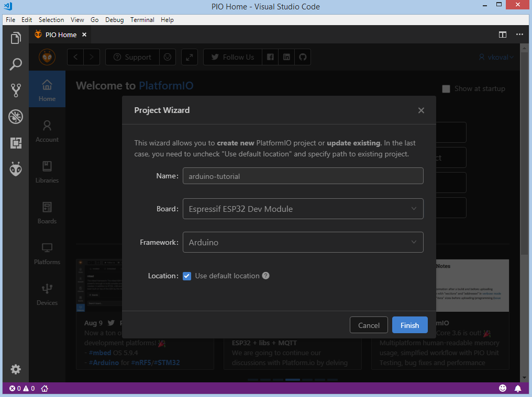The height and width of the screenshot is (397, 532).
Task: Click the Cancel button
Action: point(369,325)
